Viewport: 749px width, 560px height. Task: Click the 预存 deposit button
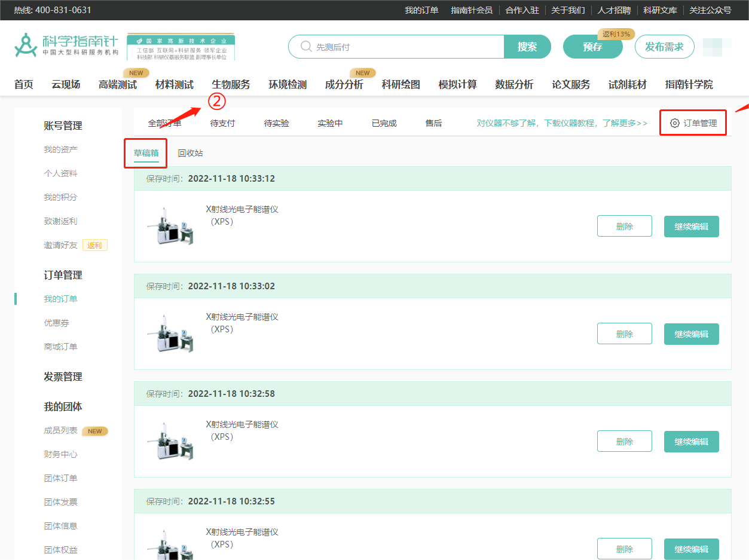(x=592, y=47)
